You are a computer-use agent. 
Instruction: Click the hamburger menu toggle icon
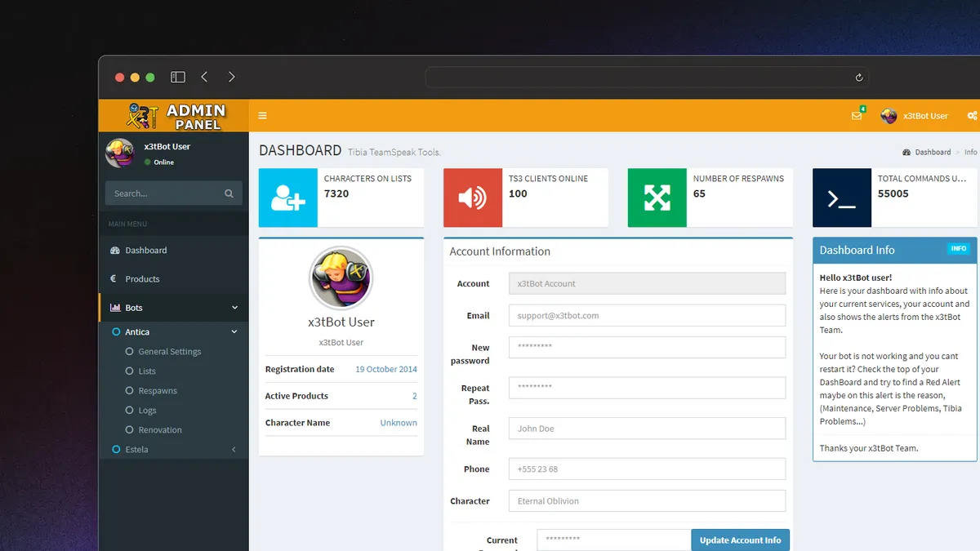(262, 116)
